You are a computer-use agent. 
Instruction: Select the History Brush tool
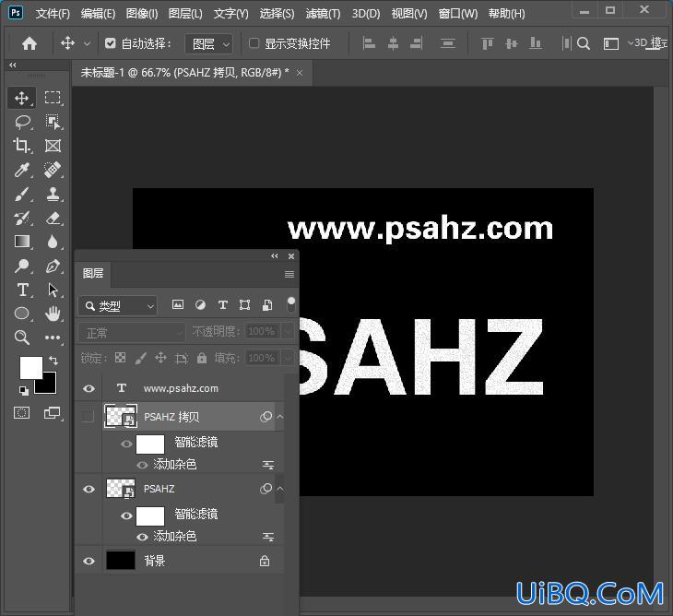point(21,218)
